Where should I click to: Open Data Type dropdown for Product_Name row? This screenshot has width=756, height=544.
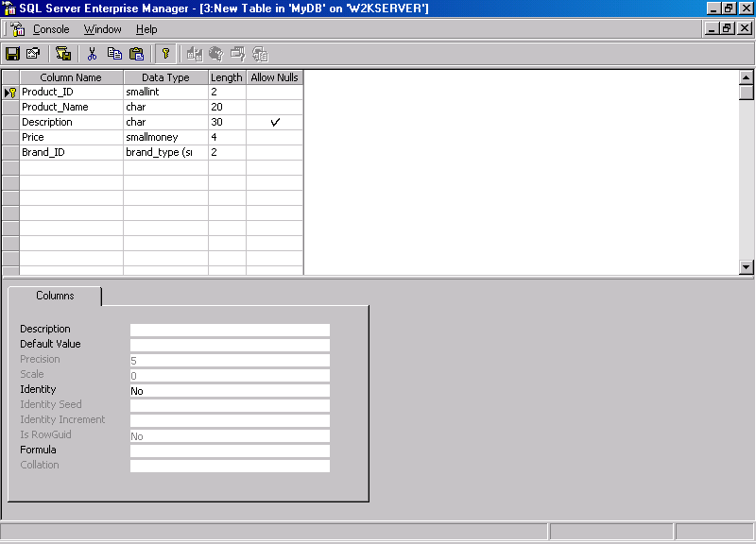[x=166, y=107]
